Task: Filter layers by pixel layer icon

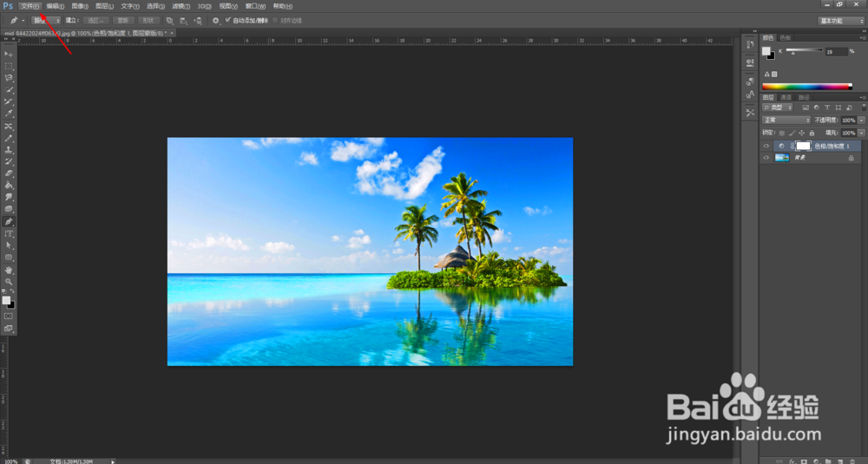Action: 806,108
